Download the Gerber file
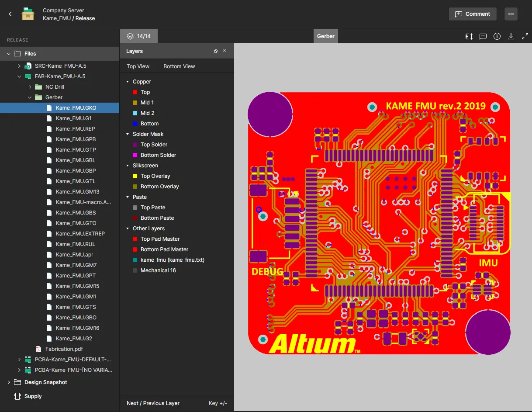532x412 pixels. pos(511,36)
